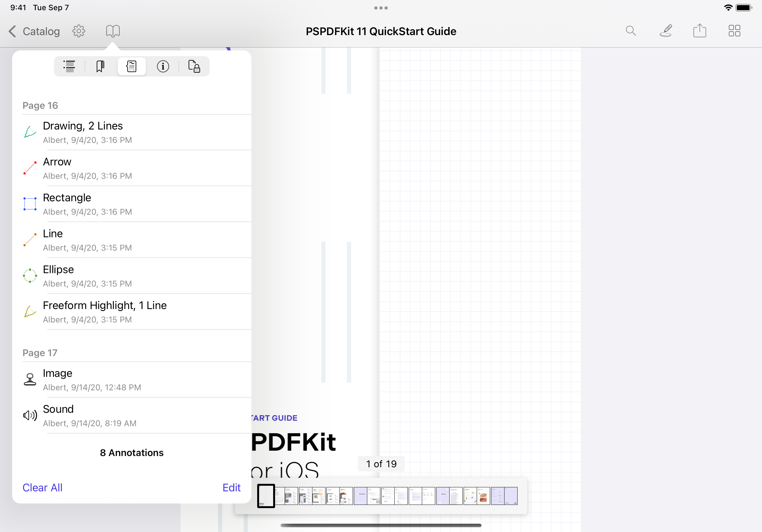Screen dimensions: 762x532
Task: Open the Document Info tab
Action: pos(163,66)
